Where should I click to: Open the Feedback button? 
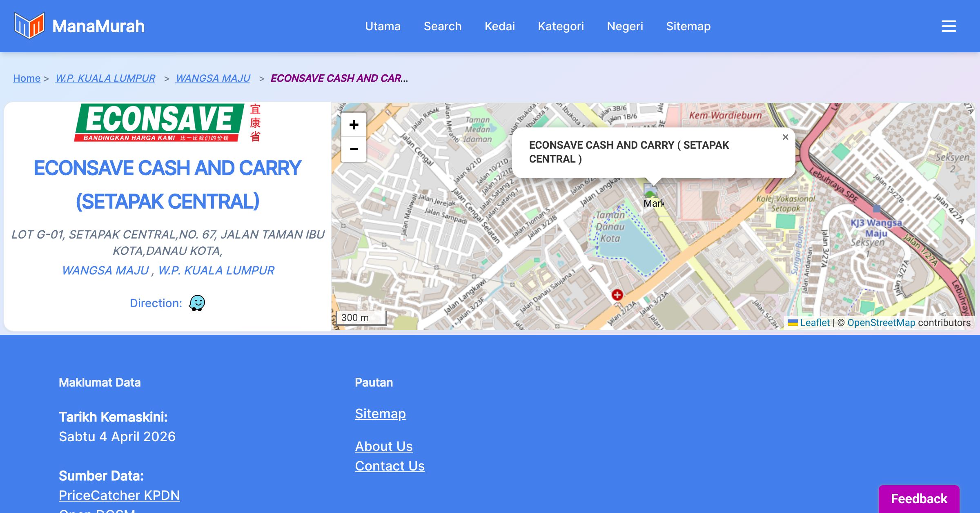click(x=919, y=498)
